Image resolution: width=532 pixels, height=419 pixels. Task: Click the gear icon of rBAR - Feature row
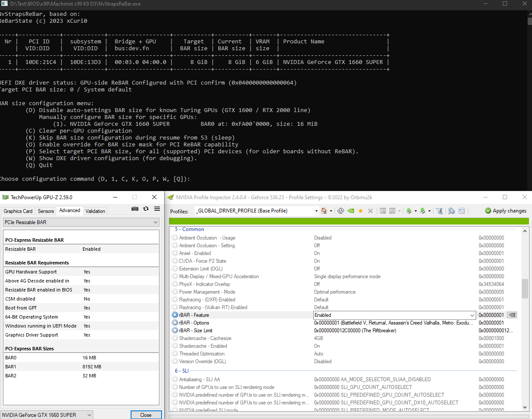pyautogui.click(x=175, y=315)
